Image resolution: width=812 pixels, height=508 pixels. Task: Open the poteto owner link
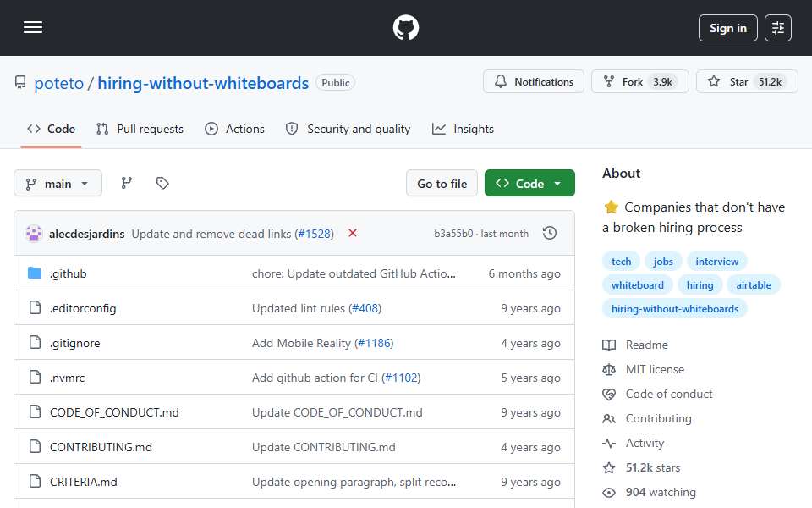(58, 83)
